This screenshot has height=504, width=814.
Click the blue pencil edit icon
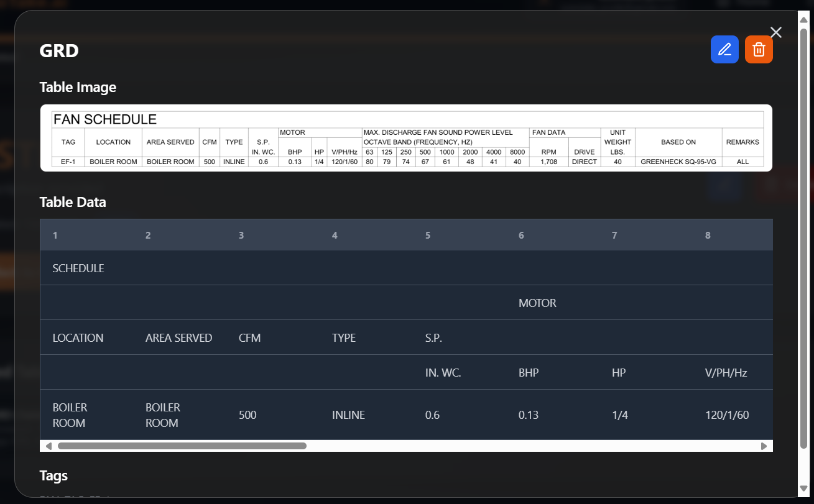724,50
